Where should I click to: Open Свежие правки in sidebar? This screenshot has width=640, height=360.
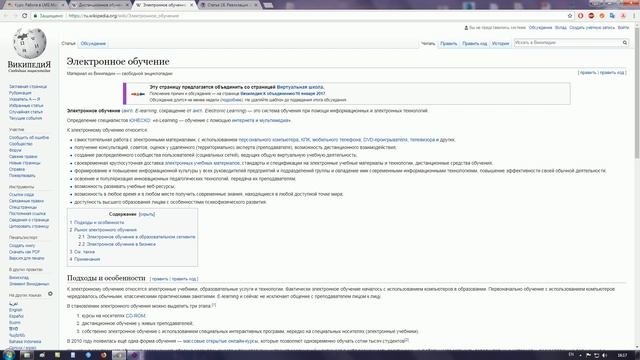[23, 156]
